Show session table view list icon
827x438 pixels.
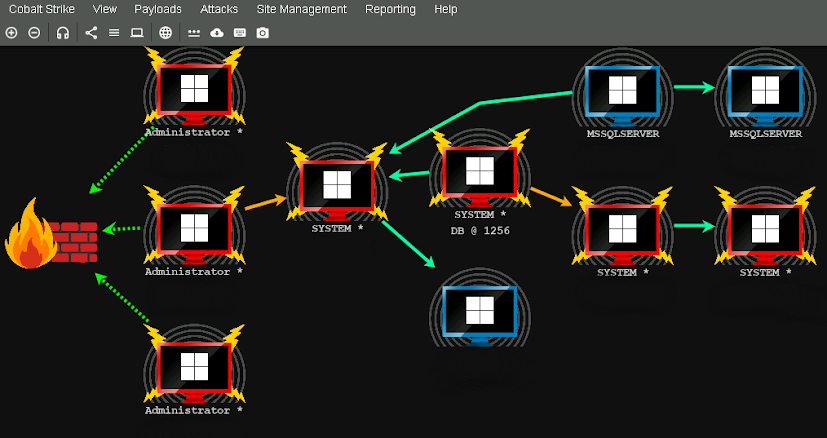pyautogui.click(x=114, y=32)
